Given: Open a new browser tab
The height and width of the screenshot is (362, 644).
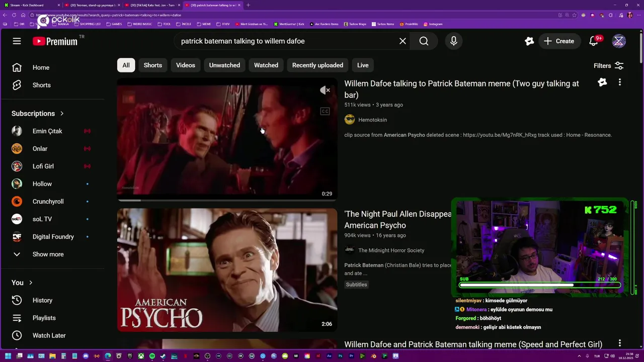Looking at the screenshot, I should pyautogui.click(x=248, y=5).
